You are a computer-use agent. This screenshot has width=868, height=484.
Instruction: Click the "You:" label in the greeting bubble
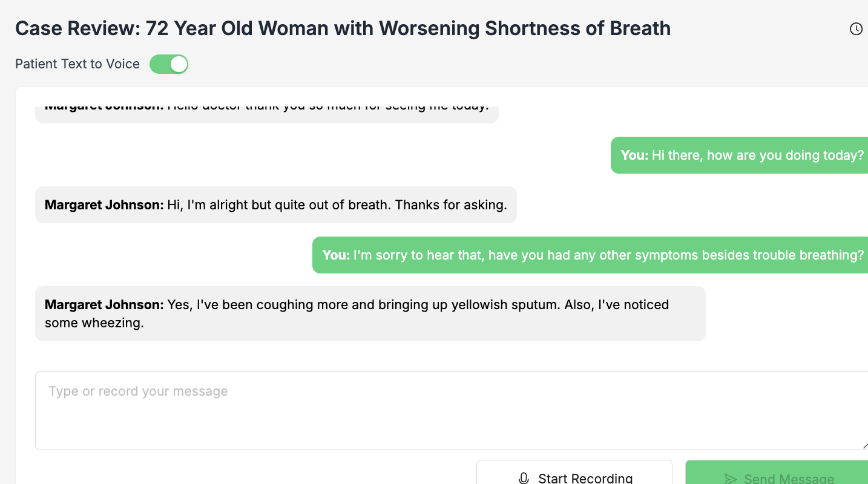tap(634, 155)
